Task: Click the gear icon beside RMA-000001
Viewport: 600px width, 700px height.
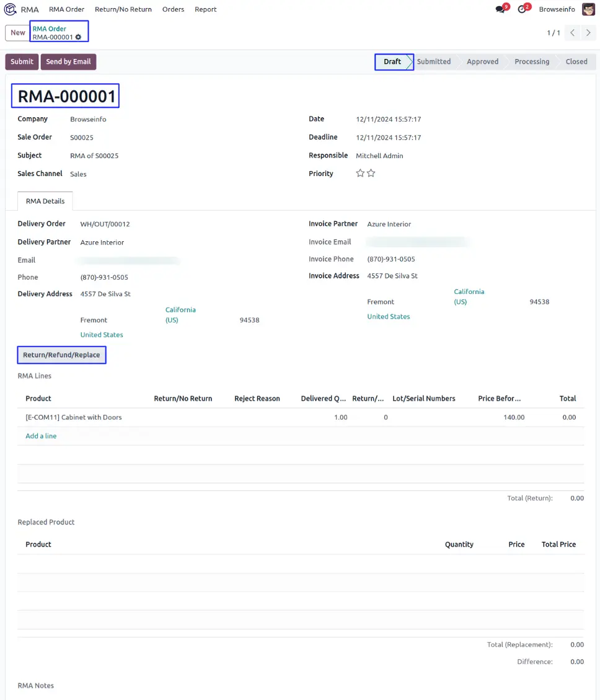Action: click(x=78, y=37)
